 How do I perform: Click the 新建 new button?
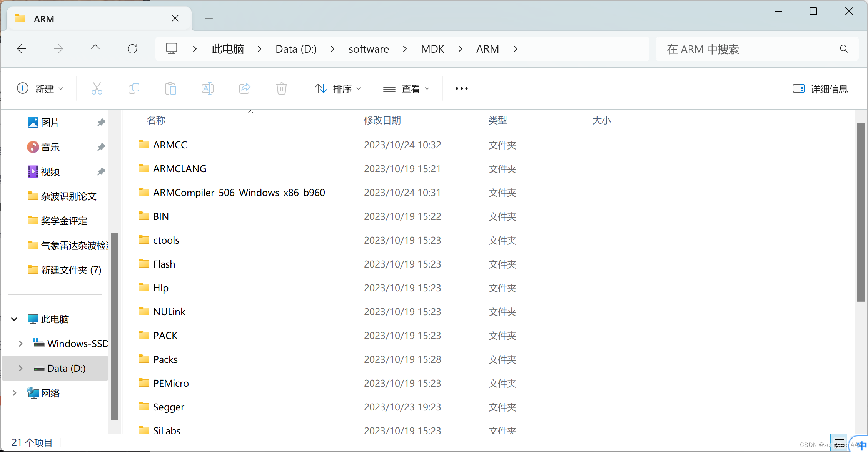click(x=40, y=89)
